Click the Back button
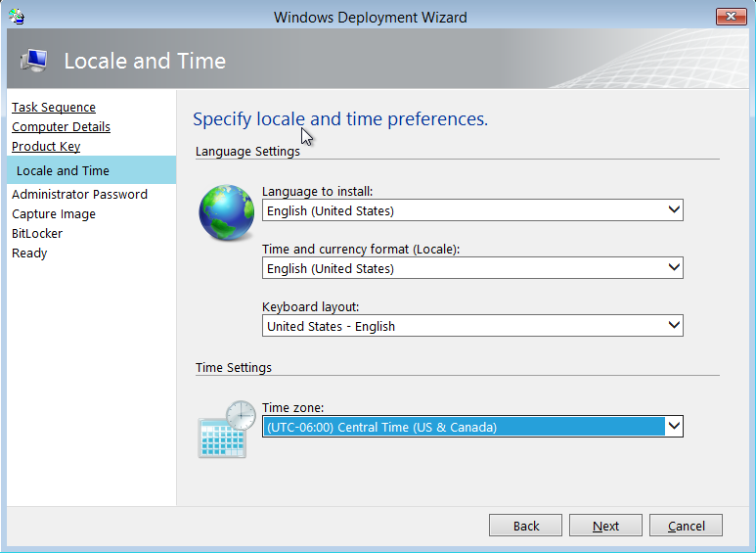 [525, 525]
